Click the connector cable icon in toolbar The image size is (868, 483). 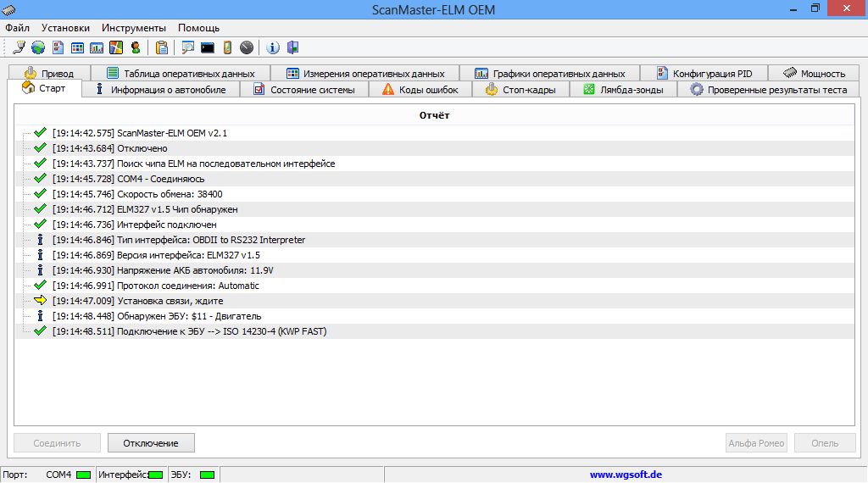(19, 47)
